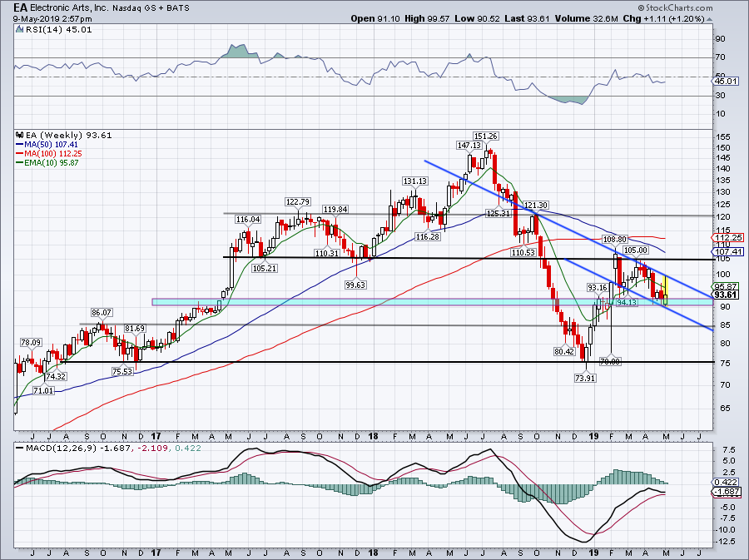Click the 'EA (Weekly) 93.61' legend label

tap(68, 136)
